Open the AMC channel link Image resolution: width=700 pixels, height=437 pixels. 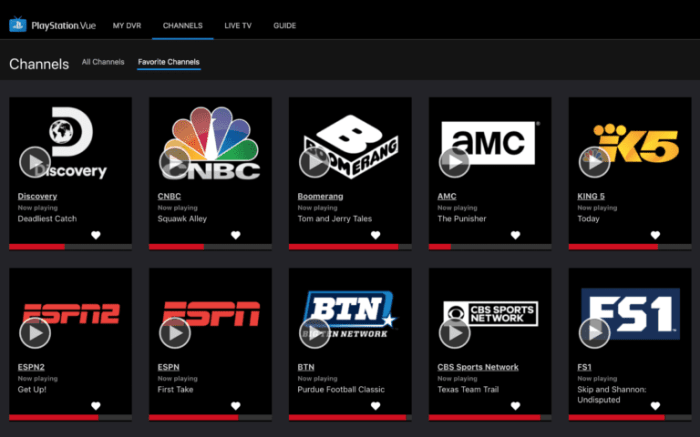click(447, 196)
